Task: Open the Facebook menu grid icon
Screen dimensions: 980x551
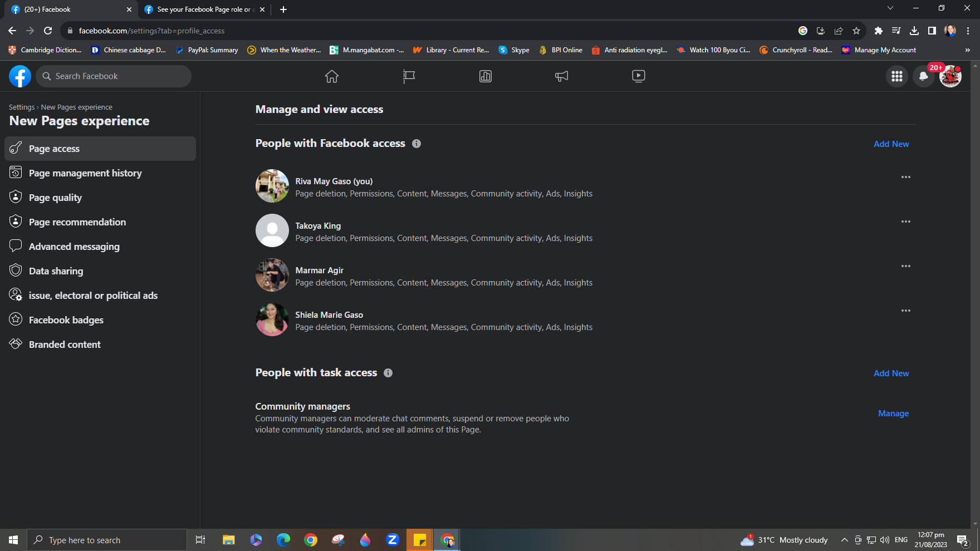Action: click(897, 76)
